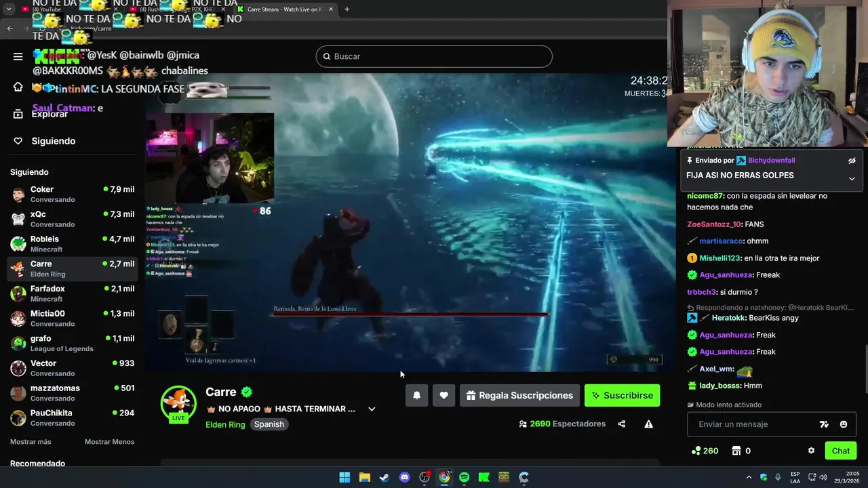Click the report warning triangle icon

(x=648, y=424)
